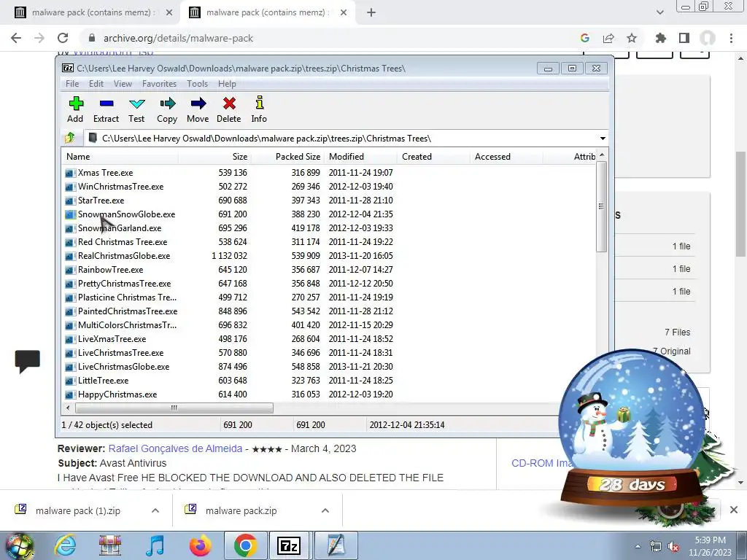Viewport: 747px width, 560px height.
Task: Sort by the Accessed column header
Action: pyautogui.click(x=506, y=157)
